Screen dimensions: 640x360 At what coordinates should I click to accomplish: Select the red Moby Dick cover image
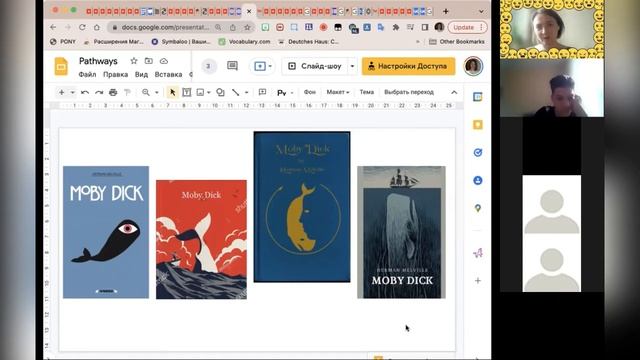201,239
